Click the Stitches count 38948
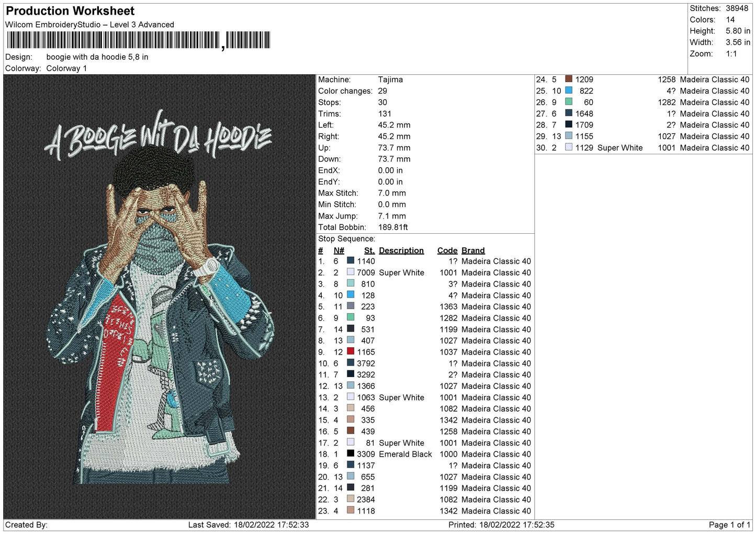This screenshot has width=756, height=534. click(737, 8)
